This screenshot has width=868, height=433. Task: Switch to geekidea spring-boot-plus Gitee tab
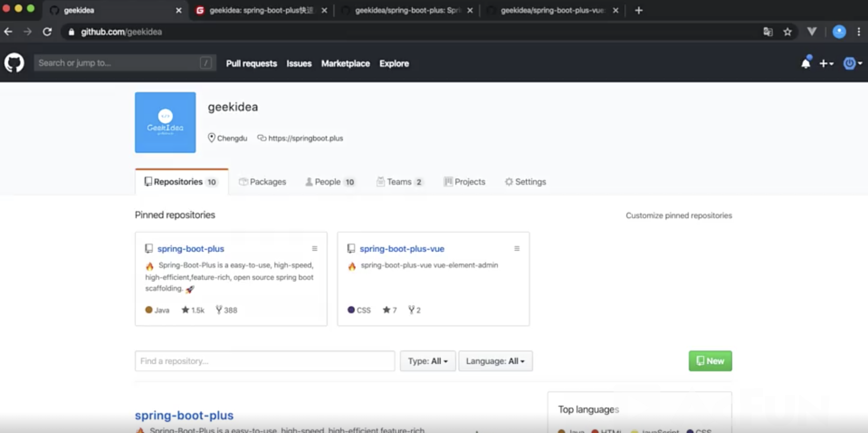(x=261, y=10)
